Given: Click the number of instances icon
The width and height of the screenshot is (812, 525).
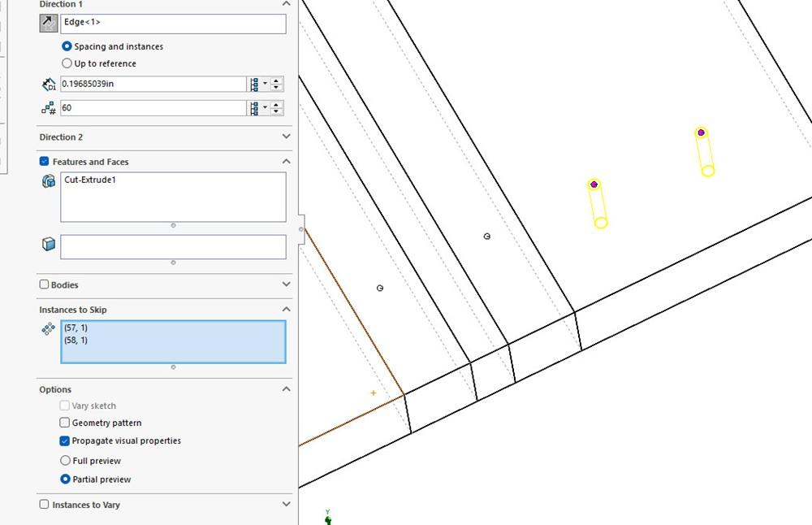Looking at the screenshot, I should pyautogui.click(x=48, y=108).
